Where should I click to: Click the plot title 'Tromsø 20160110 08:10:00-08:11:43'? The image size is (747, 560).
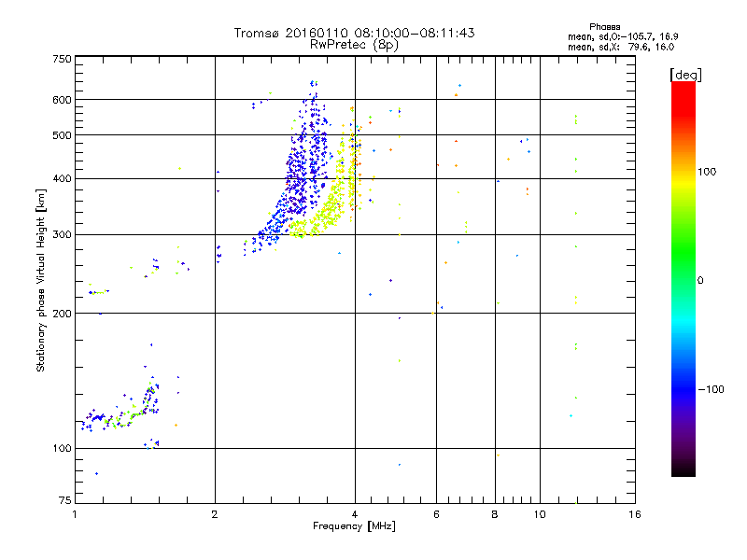tap(354, 33)
